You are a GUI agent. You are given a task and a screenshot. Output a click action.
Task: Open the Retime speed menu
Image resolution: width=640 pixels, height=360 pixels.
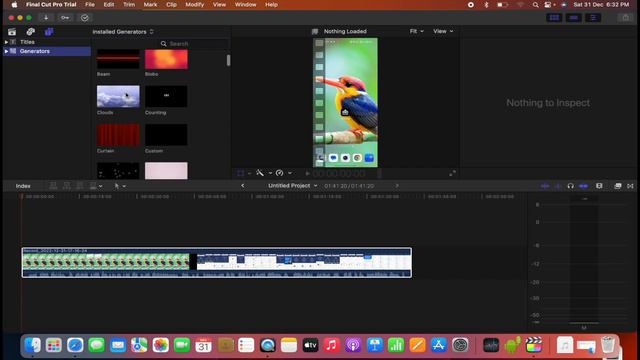click(283, 173)
